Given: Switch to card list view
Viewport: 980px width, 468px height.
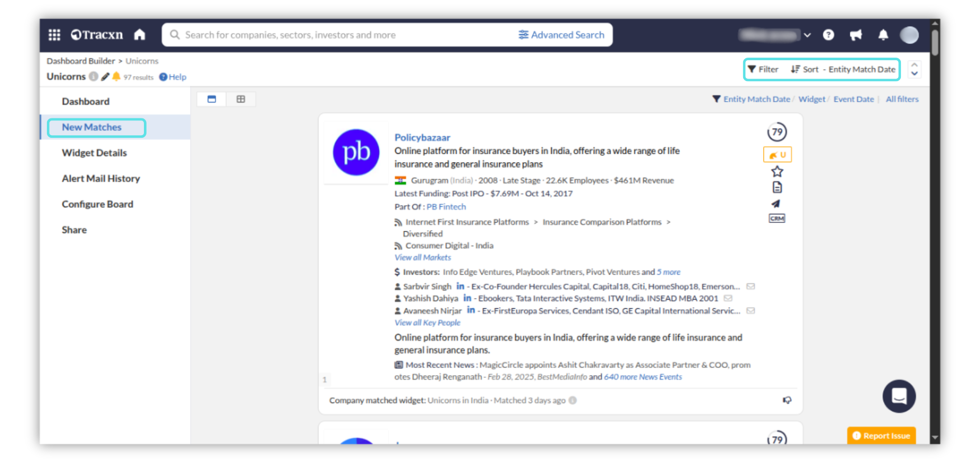Looking at the screenshot, I should tap(212, 99).
